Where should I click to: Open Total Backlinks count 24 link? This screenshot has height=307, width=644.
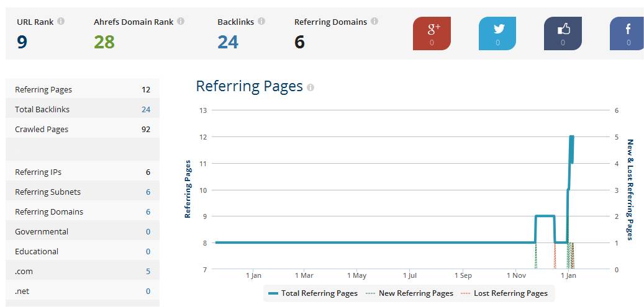pyautogui.click(x=146, y=110)
